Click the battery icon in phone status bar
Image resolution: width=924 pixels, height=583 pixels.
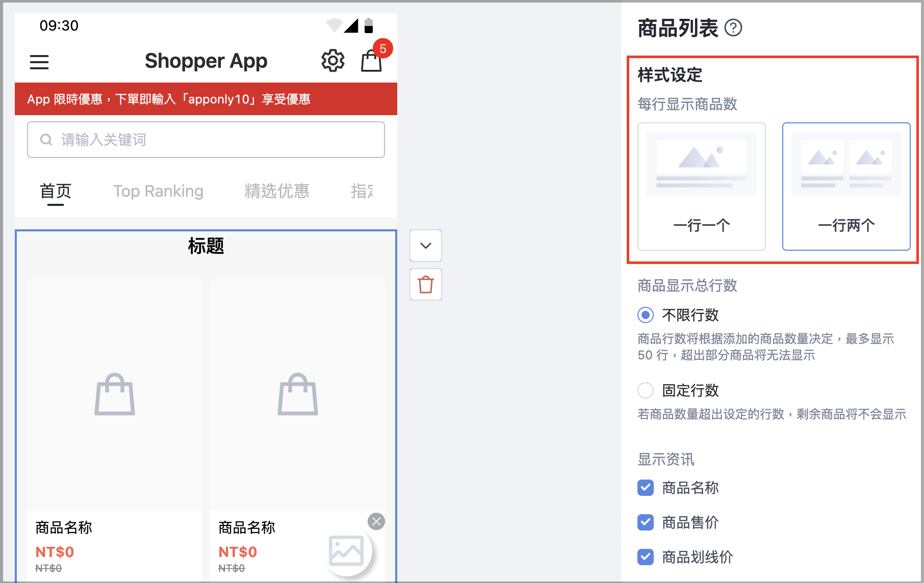point(369,25)
